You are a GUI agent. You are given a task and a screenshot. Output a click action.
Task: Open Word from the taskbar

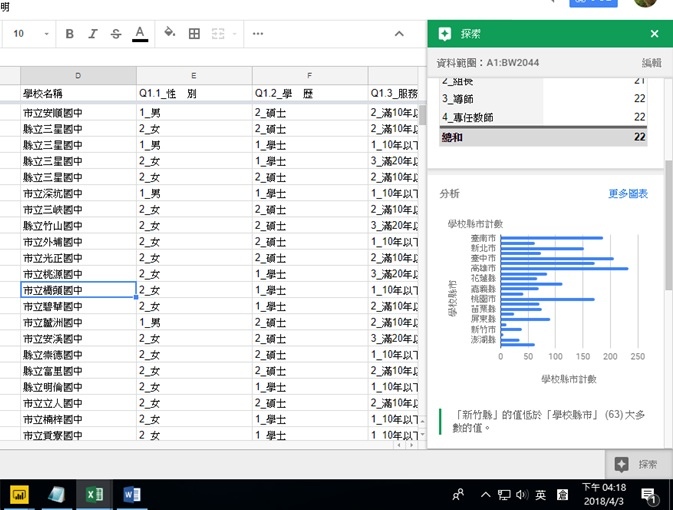(x=131, y=495)
